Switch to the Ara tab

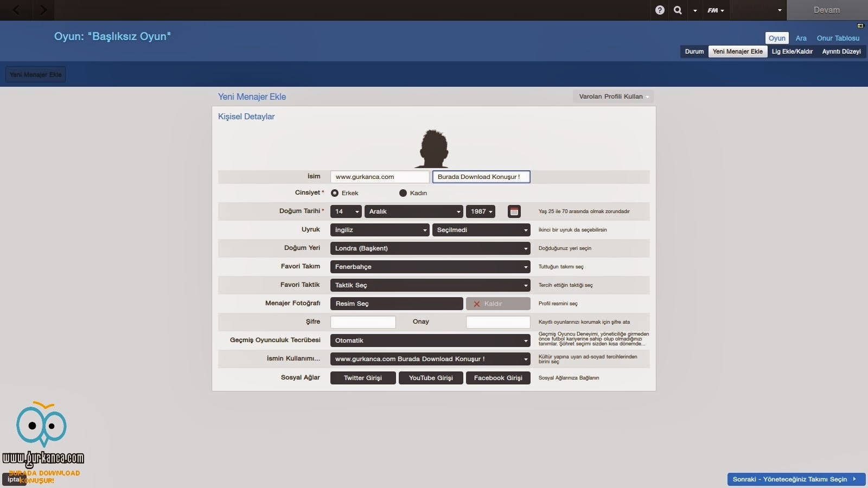coord(801,38)
